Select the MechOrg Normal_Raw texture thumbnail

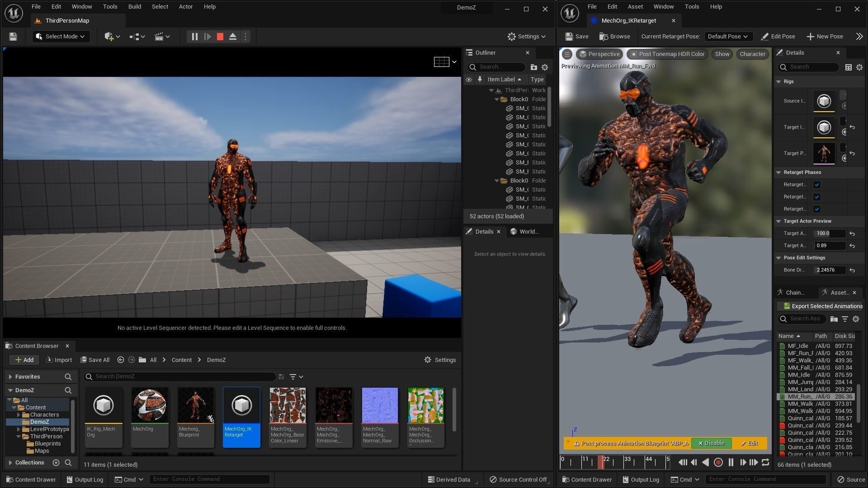(x=380, y=405)
